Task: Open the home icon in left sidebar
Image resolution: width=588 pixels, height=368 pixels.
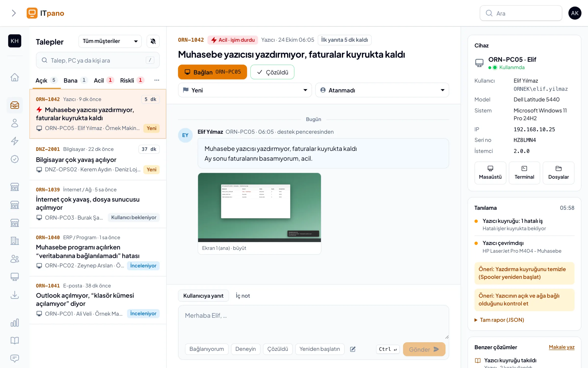Action: [15, 77]
